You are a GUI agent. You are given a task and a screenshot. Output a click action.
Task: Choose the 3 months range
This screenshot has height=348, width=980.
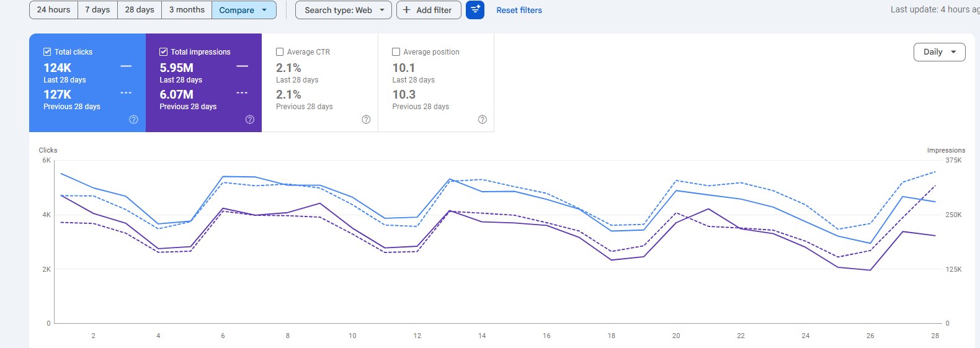pyautogui.click(x=187, y=10)
